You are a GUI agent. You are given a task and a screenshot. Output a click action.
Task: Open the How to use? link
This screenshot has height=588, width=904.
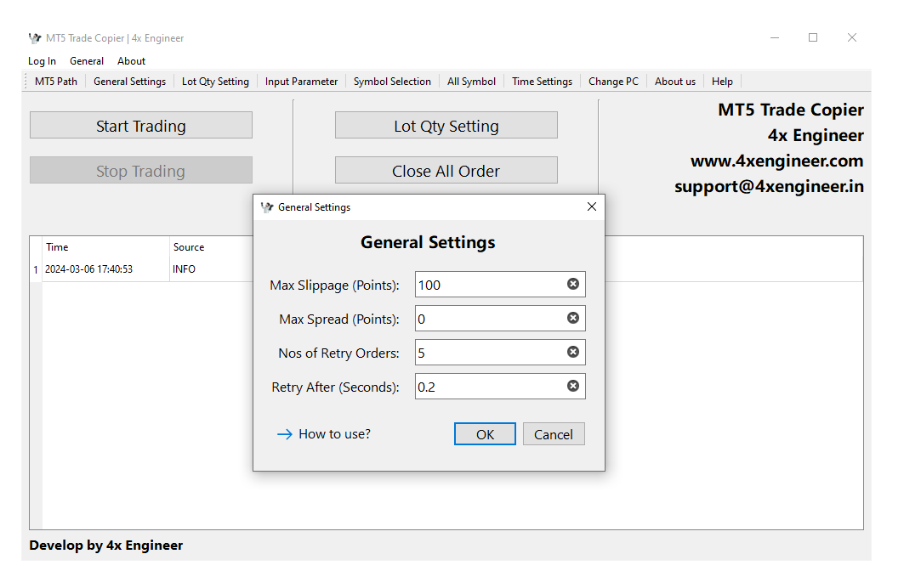[324, 434]
